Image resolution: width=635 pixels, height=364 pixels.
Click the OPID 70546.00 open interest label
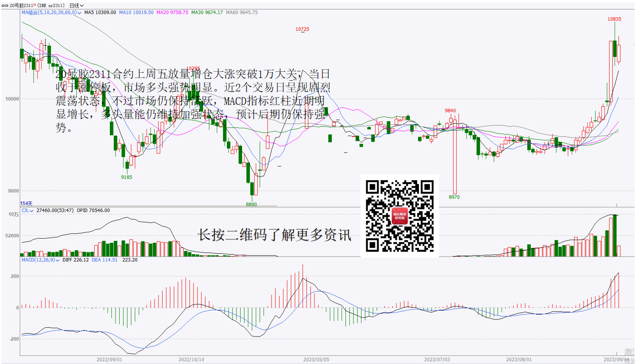(93, 210)
